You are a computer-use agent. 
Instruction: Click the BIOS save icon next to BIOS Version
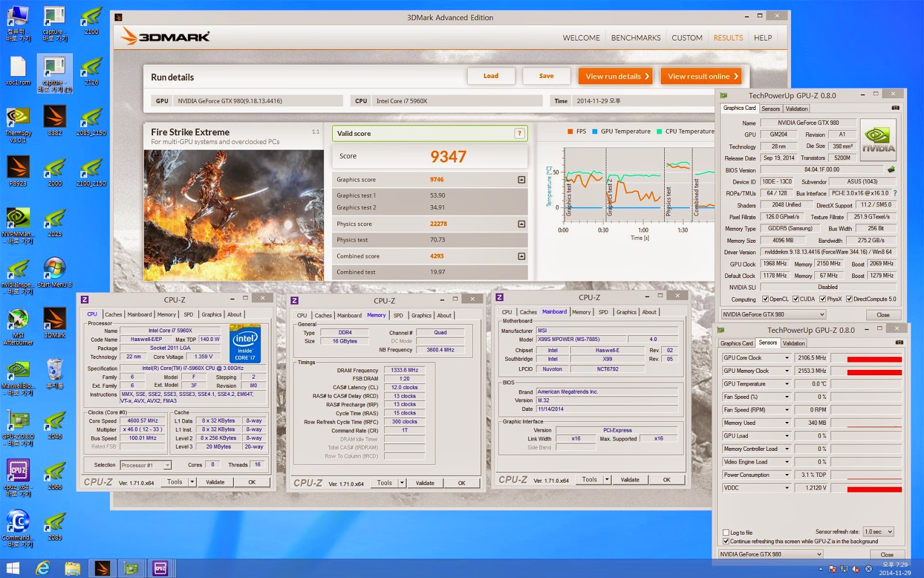[891, 170]
